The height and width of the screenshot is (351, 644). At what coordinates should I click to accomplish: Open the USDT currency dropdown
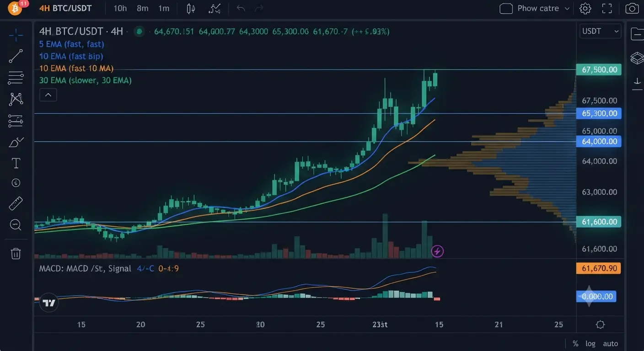(601, 31)
